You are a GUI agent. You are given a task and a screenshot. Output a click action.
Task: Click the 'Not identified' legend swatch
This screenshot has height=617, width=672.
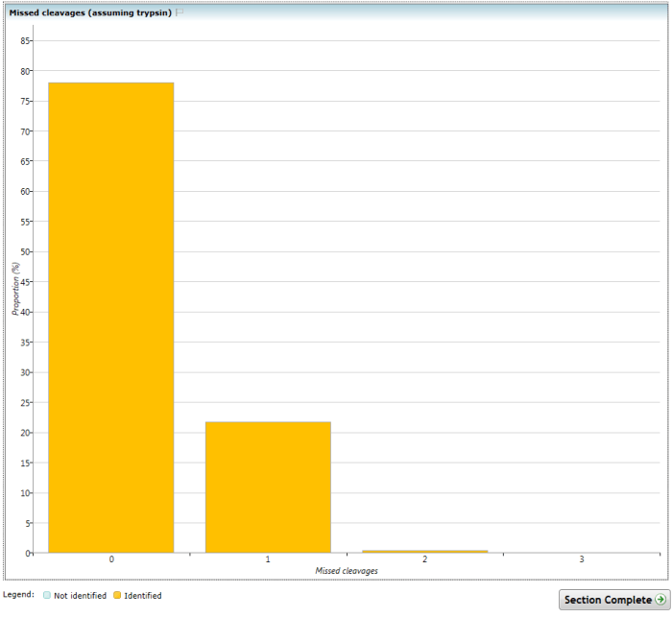click(47, 595)
